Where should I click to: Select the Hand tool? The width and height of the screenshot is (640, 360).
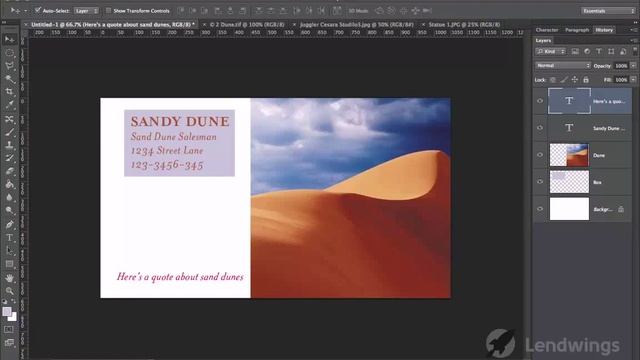(9, 278)
